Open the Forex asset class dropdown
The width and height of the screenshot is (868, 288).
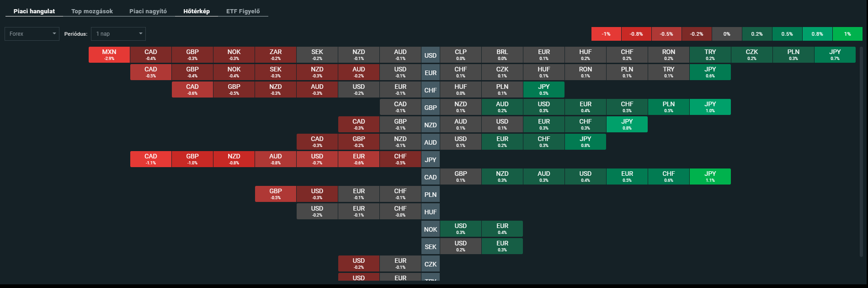32,34
